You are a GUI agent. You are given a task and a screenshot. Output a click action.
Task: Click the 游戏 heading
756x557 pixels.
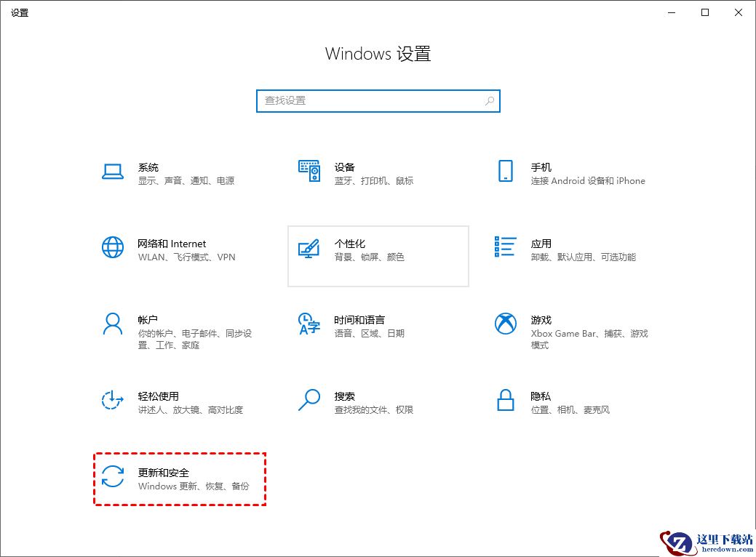click(541, 320)
